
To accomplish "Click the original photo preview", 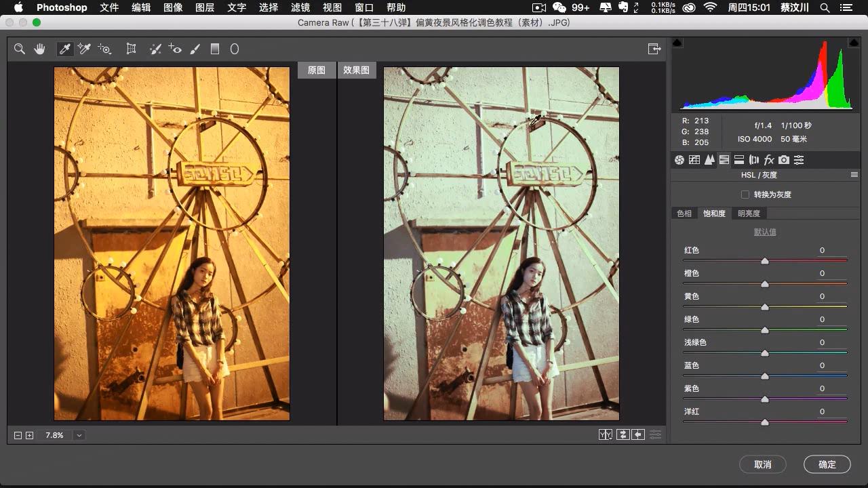I will [172, 243].
